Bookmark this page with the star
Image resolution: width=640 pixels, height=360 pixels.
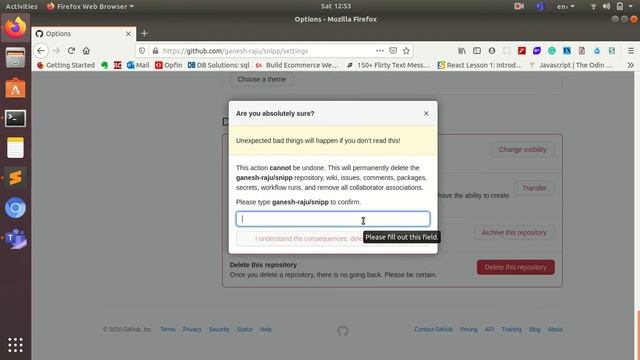[x=406, y=51]
